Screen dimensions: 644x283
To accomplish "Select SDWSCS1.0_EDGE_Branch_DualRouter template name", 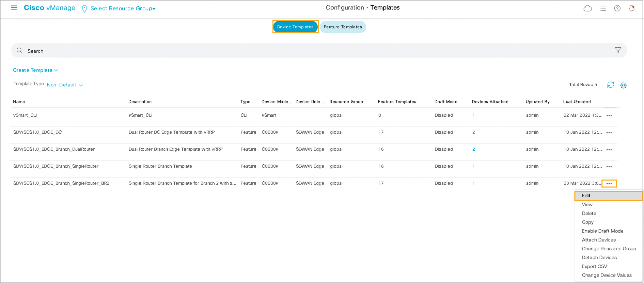I will click(54, 149).
